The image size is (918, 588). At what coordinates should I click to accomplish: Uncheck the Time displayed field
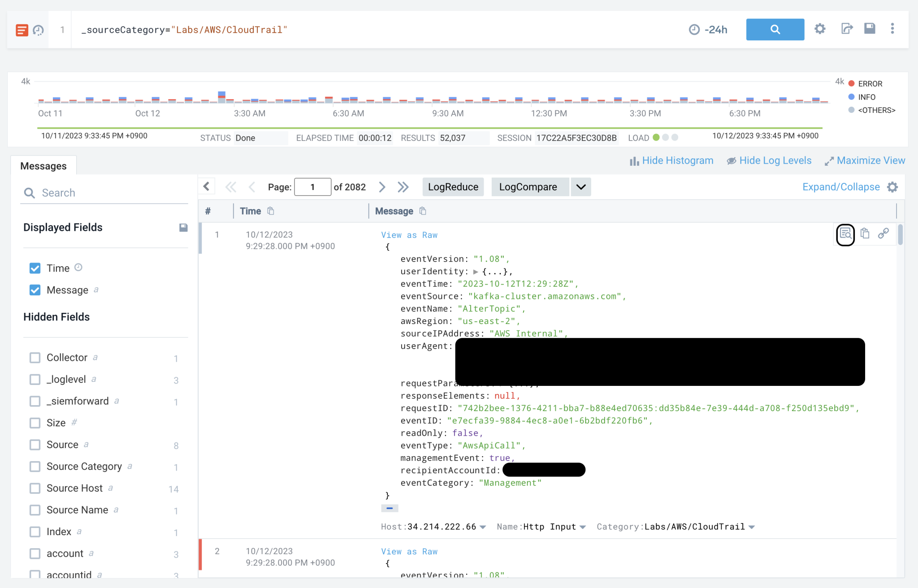tap(35, 268)
